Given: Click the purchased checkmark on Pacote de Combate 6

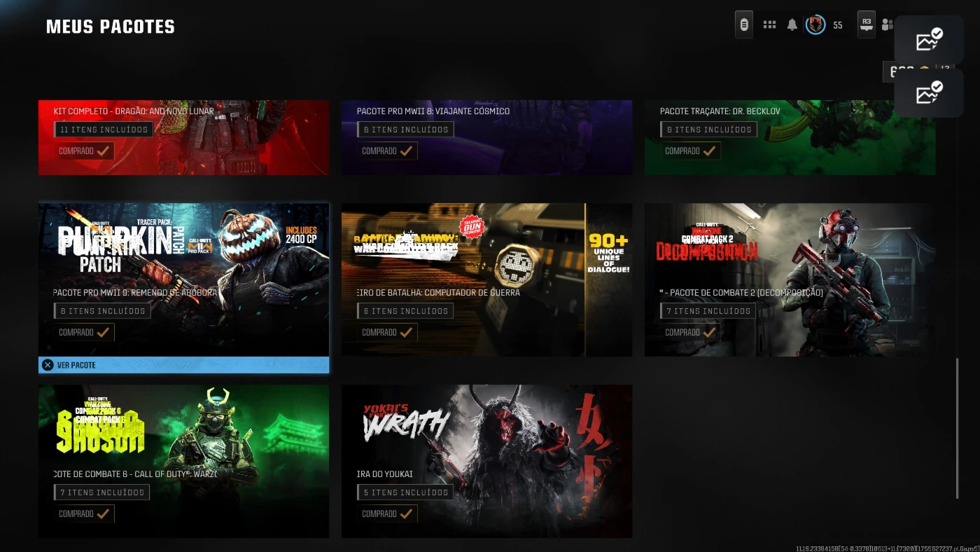Looking at the screenshot, I should (x=103, y=513).
